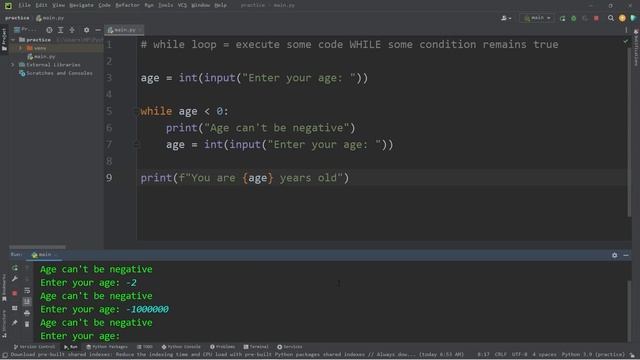Open editor tabs more options icon
Image resolution: width=640 pixels, height=360 pixels.
(x=626, y=30)
